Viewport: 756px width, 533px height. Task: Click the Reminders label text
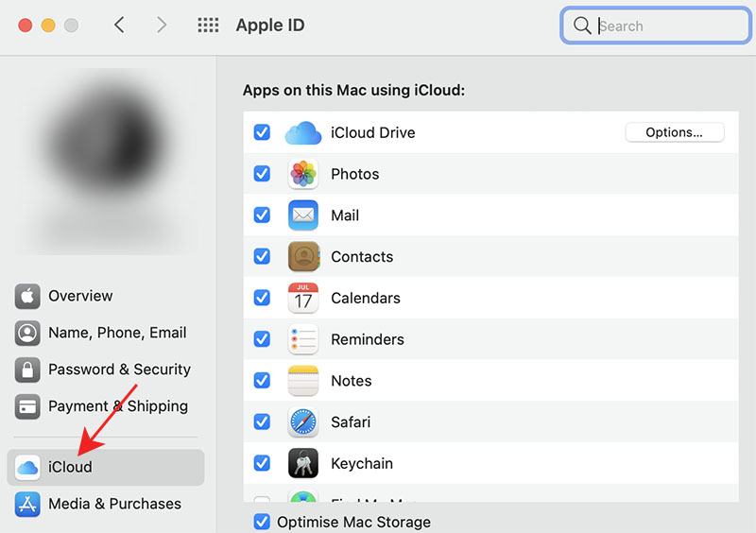tap(368, 339)
